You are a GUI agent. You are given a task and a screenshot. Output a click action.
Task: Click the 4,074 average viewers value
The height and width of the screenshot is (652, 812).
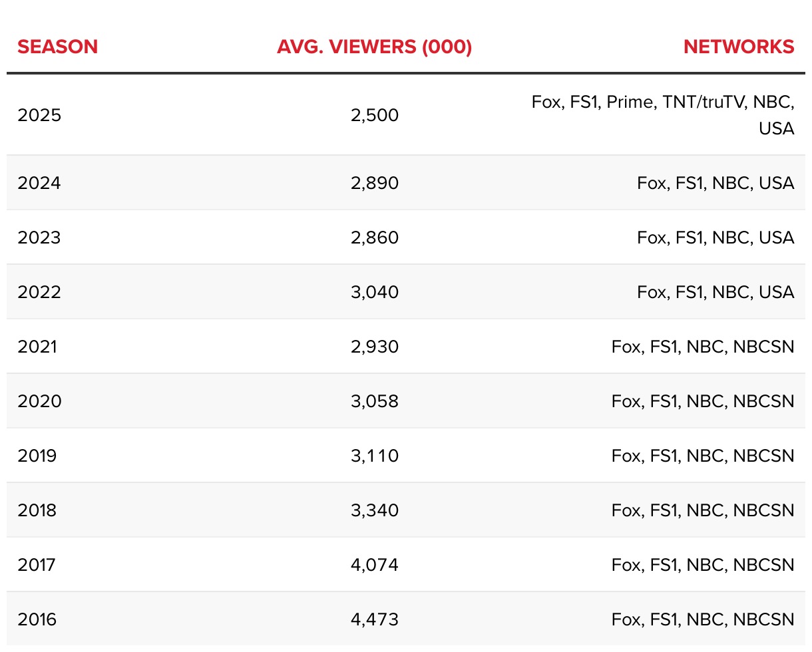375,565
